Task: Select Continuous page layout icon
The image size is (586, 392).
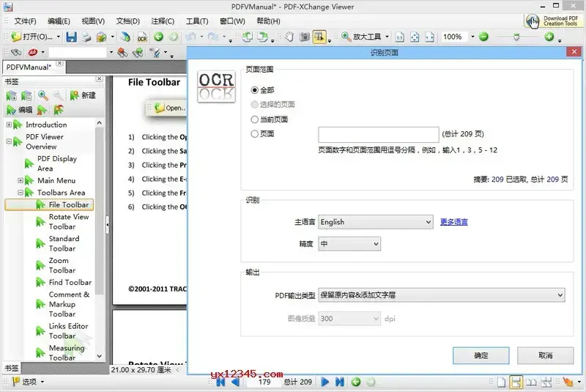Action: coord(516,382)
